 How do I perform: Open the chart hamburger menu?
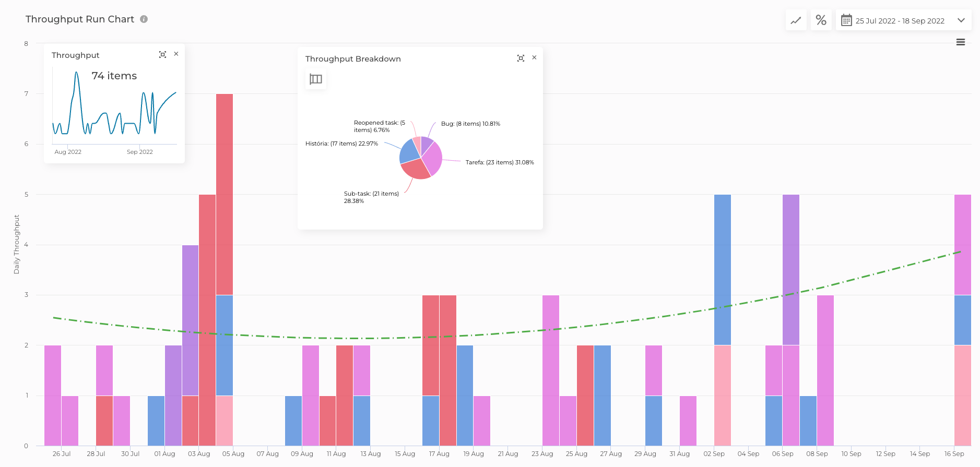pyautogui.click(x=960, y=42)
